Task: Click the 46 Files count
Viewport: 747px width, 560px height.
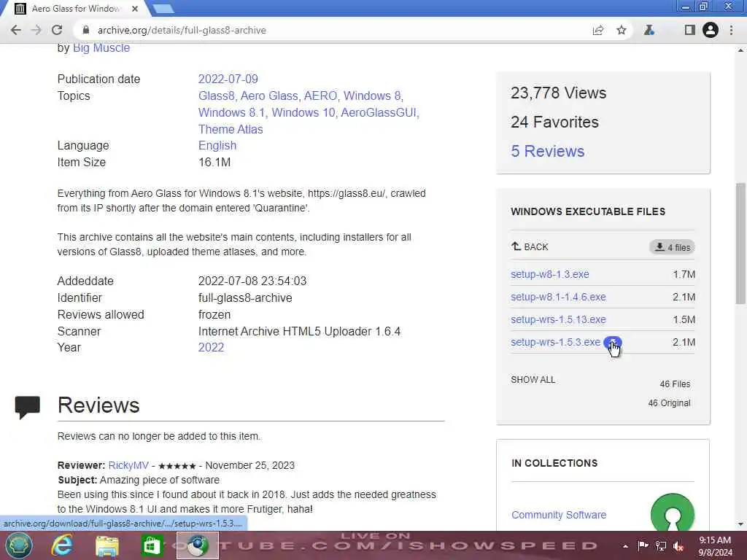Action: (x=675, y=384)
